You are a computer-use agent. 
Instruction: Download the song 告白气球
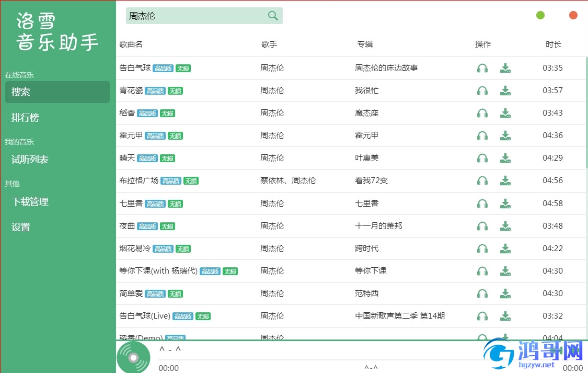[x=505, y=69]
